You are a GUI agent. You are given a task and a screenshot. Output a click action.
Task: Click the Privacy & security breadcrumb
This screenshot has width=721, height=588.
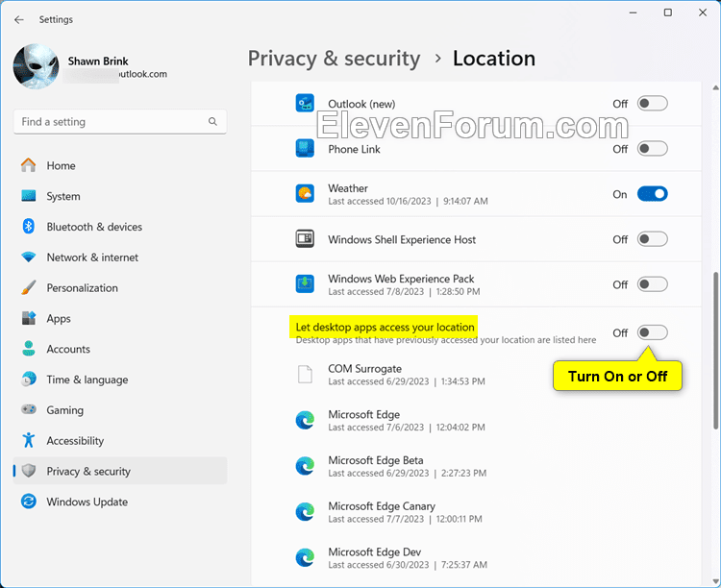334,59
